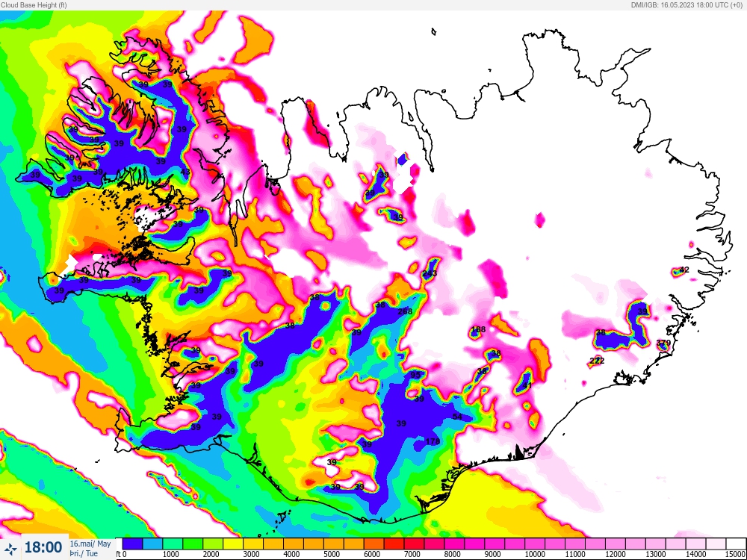Click the wind-rose logo icon beside 18:00

click(x=10, y=549)
